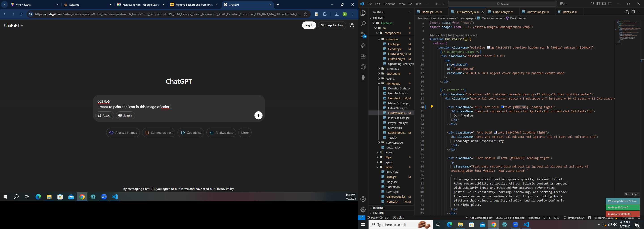
Task: Switch to Remove Background from Image Chrome tab
Action: 194,4
